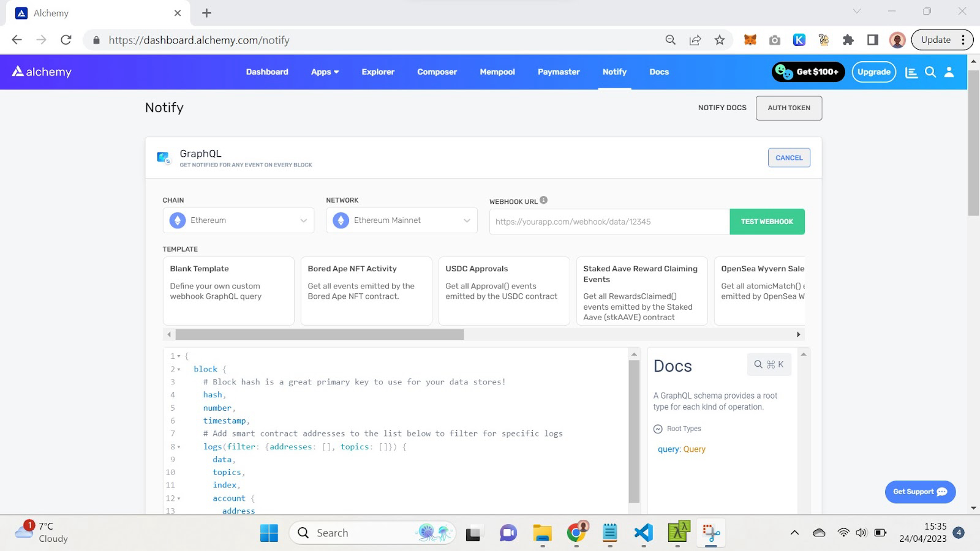The image size is (980, 551).
Task: Open the Ethereum Mainnet network dropdown
Action: [x=401, y=220]
